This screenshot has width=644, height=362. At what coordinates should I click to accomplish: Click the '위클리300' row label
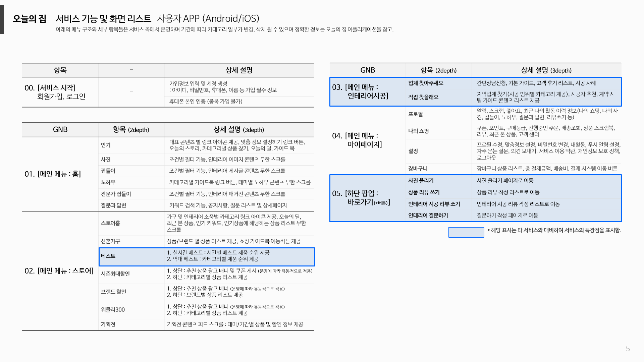click(x=113, y=309)
